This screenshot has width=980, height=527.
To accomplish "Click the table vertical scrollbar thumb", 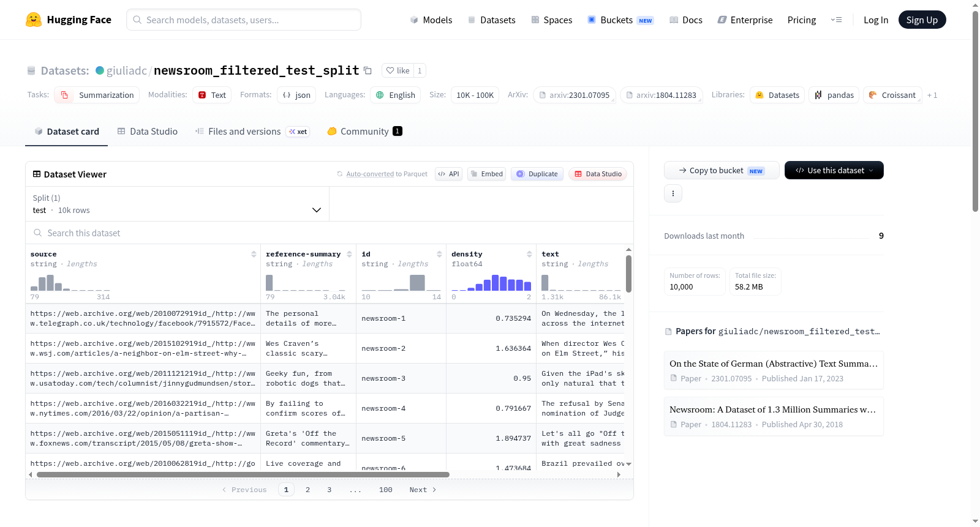I will (628, 274).
